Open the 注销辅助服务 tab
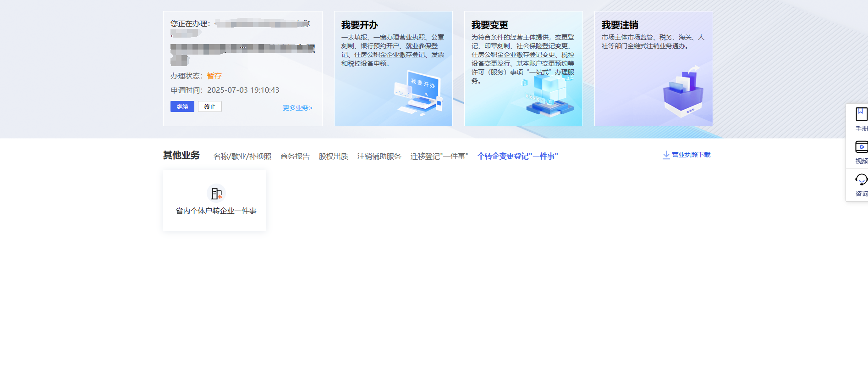This screenshot has width=868, height=368. click(379, 156)
